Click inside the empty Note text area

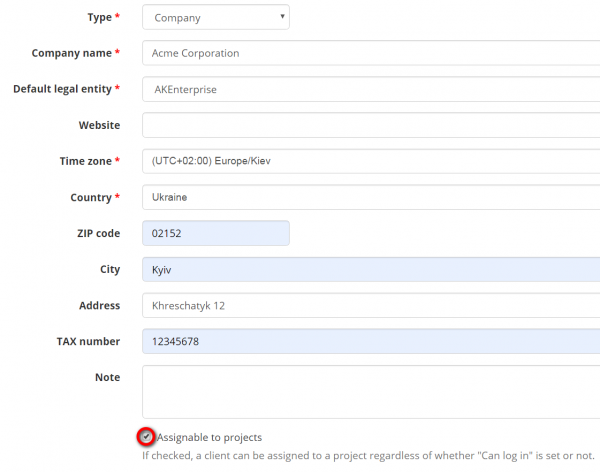[370, 391]
